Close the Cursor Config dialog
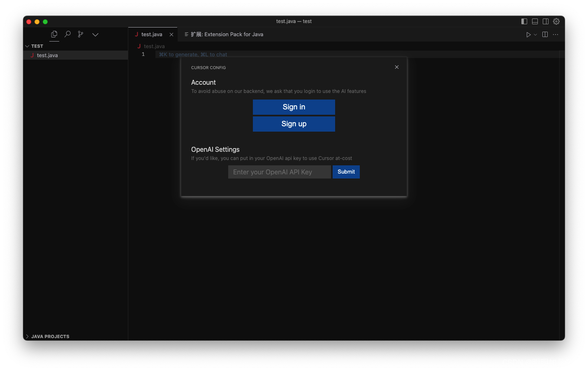The width and height of the screenshot is (588, 371). [x=397, y=67]
